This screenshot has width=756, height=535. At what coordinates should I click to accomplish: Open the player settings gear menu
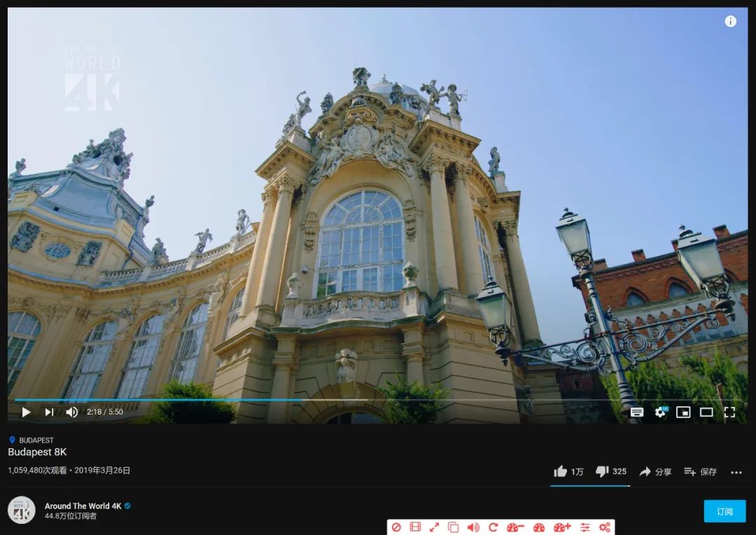click(660, 412)
